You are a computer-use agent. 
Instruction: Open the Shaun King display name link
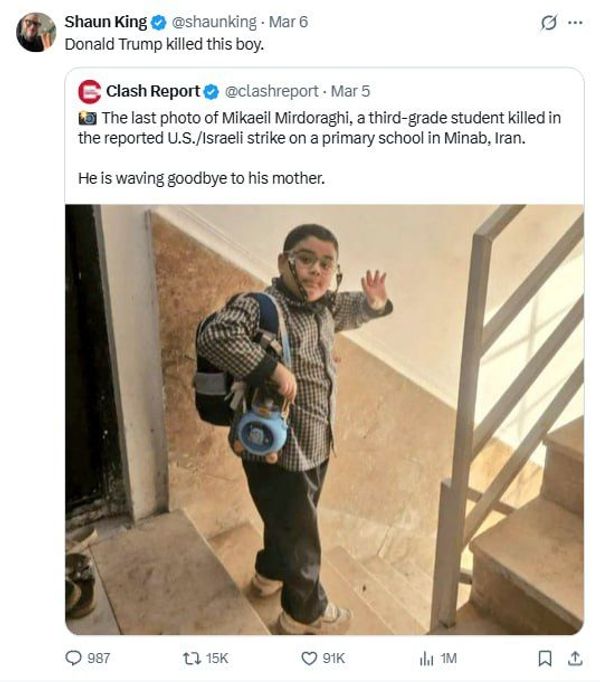coord(106,22)
